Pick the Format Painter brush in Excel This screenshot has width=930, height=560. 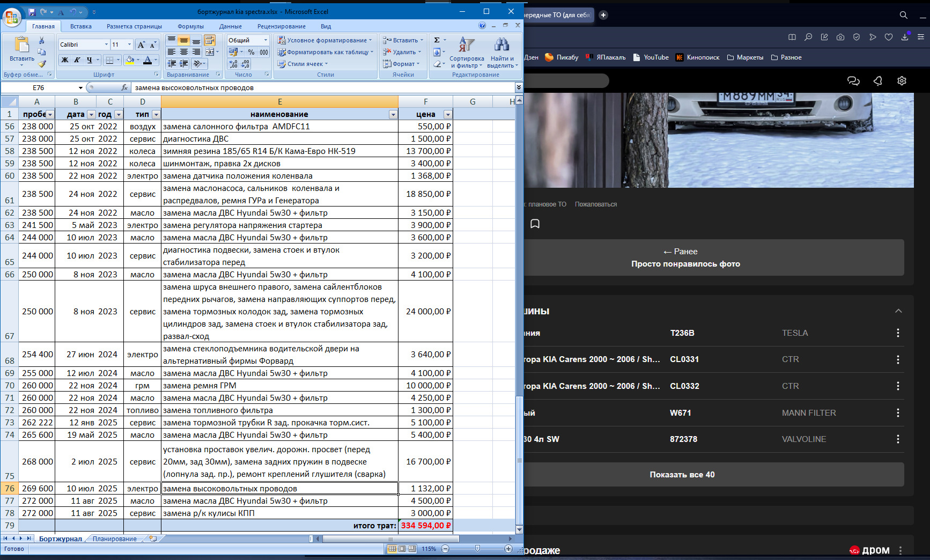tap(41, 63)
